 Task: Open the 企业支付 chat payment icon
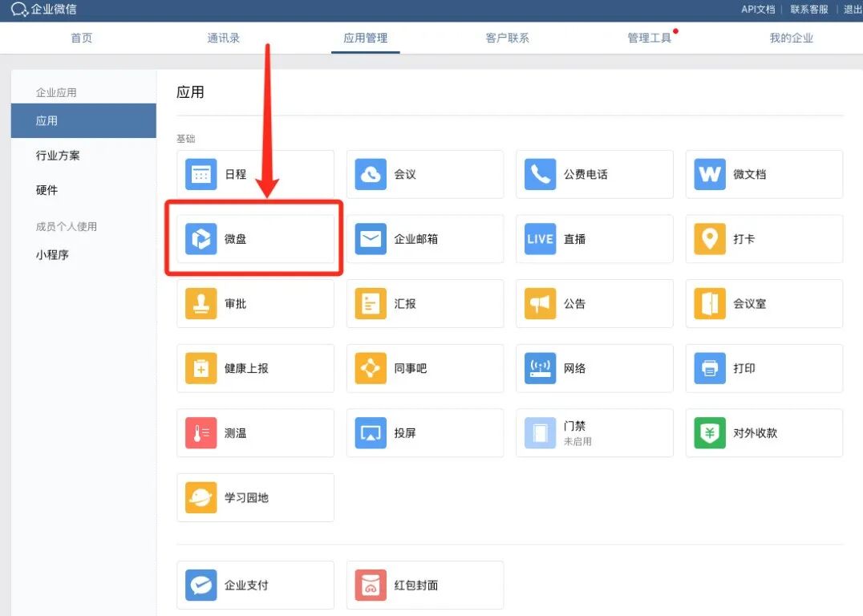click(x=201, y=586)
